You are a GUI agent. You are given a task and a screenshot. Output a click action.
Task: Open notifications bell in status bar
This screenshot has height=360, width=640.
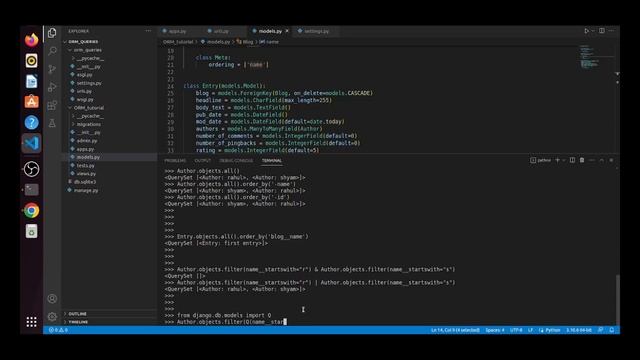[x=611, y=330]
